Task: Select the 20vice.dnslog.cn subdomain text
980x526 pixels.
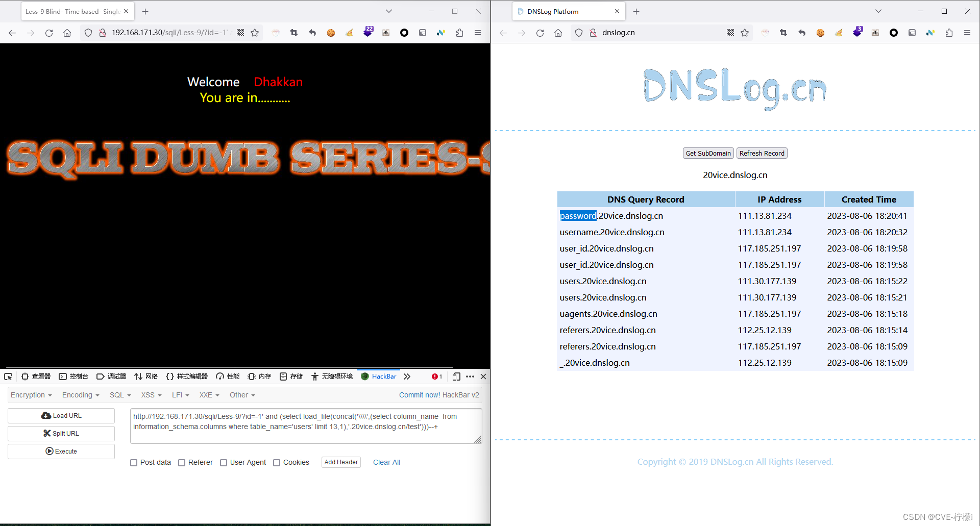Action: pyautogui.click(x=735, y=175)
